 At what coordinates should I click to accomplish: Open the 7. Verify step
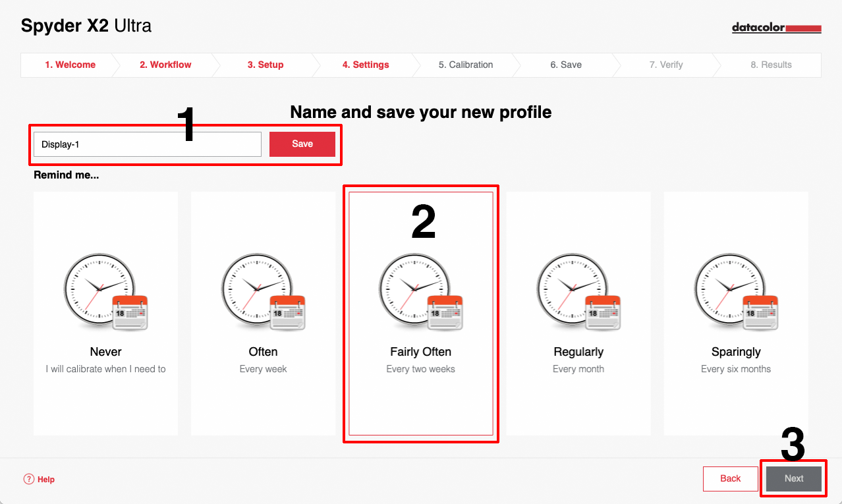tap(666, 65)
